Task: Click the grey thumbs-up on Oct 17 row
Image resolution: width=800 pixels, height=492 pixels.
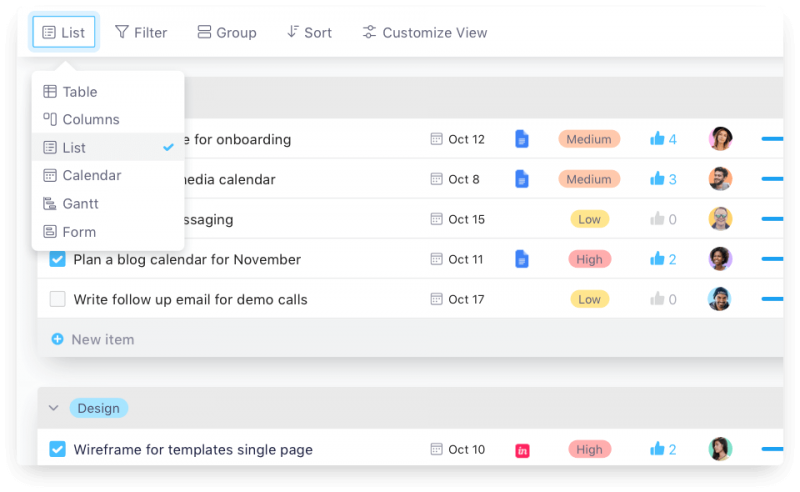Action: click(x=657, y=299)
